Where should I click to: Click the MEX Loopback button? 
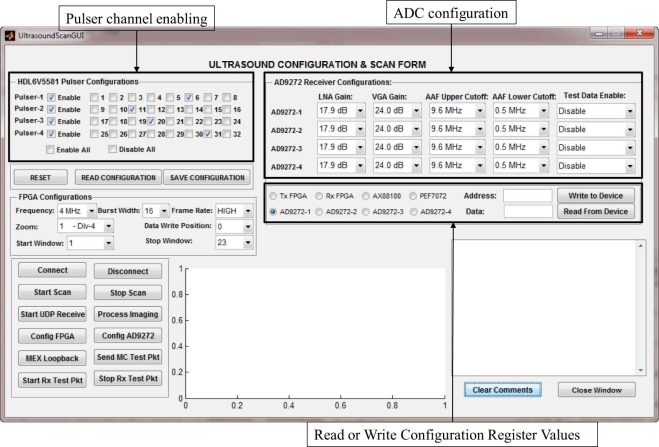point(52,358)
